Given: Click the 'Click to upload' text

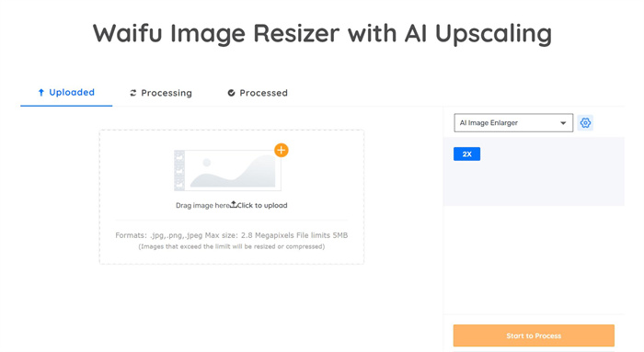Looking at the screenshot, I should (x=262, y=205).
